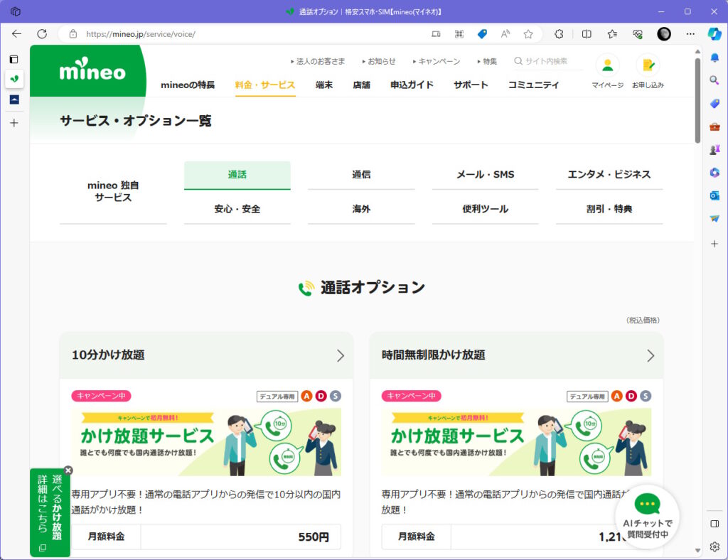Open 料金・サービス navigation menu
Screen dimensions: 728x560
click(265, 85)
